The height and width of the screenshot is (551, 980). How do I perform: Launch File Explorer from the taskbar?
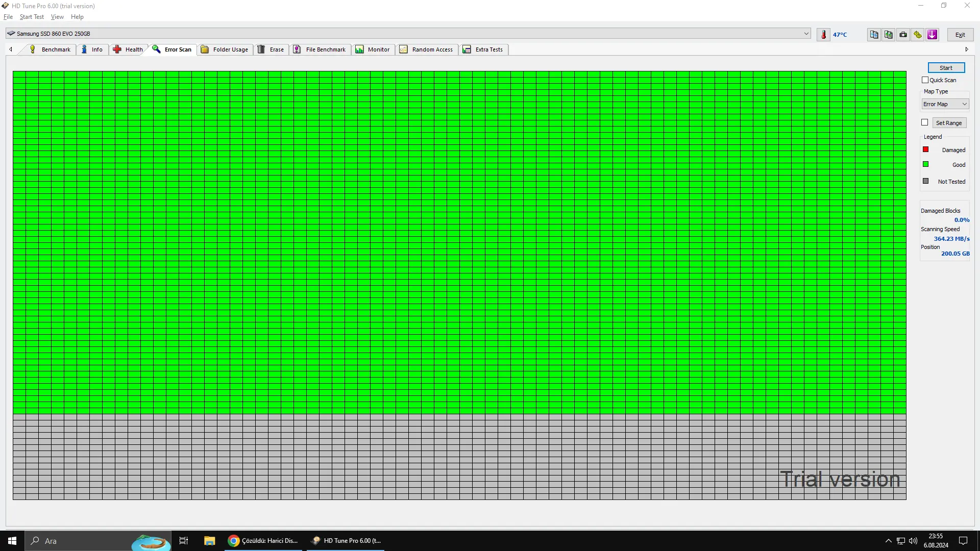coord(209,541)
